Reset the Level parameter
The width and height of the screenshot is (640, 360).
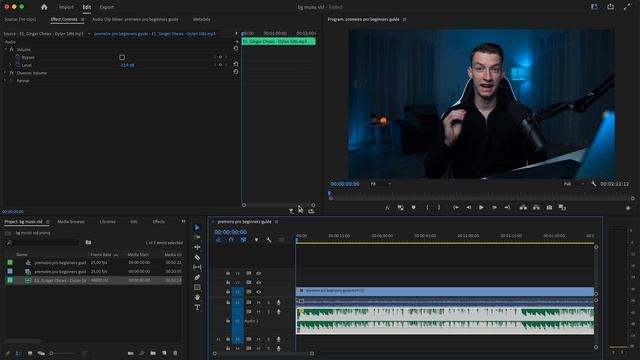(x=236, y=64)
